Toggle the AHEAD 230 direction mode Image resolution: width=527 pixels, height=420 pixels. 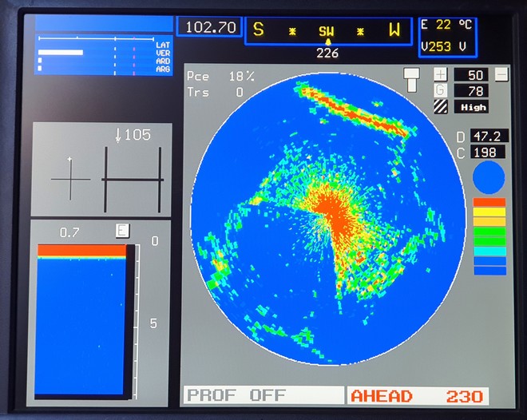tap(418, 396)
